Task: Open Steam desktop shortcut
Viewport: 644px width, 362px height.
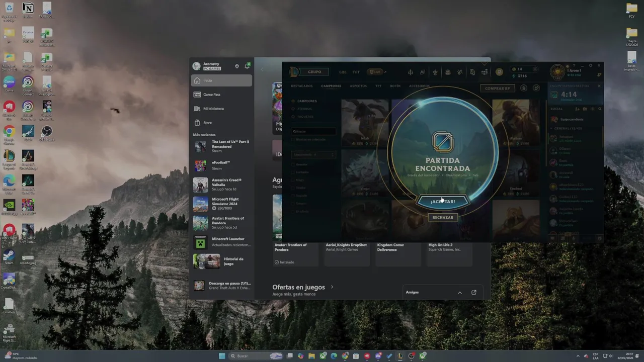Action: [9, 257]
